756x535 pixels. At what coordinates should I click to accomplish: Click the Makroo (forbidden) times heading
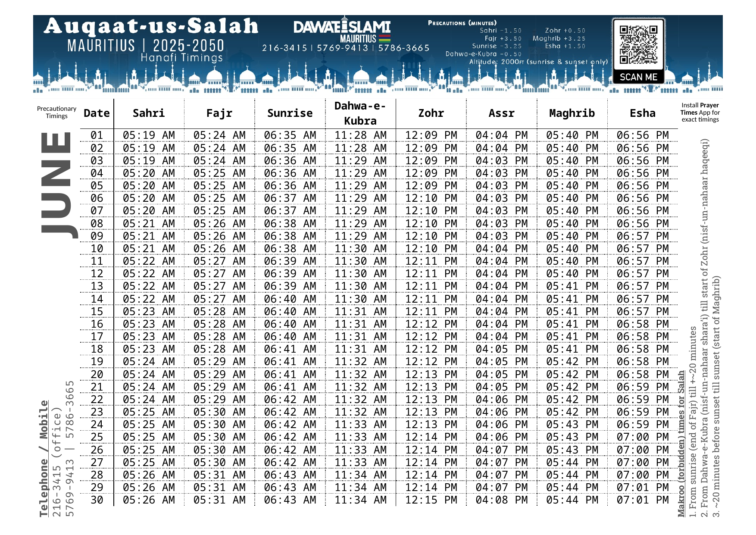pyautogui.click(x=681, y=444)
